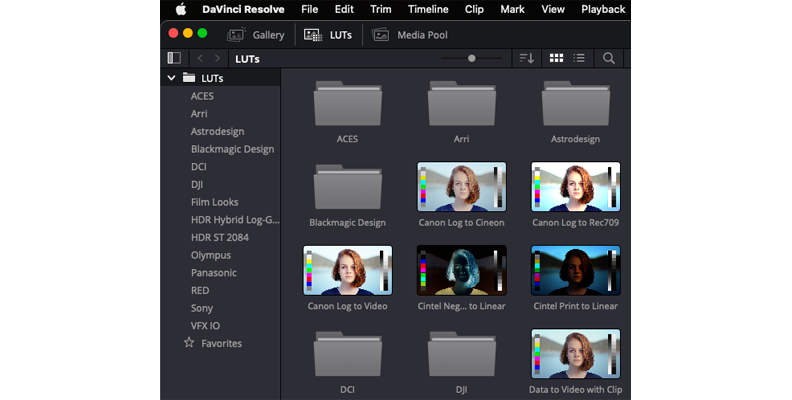Open the Timeline menu

coord(428,9)
